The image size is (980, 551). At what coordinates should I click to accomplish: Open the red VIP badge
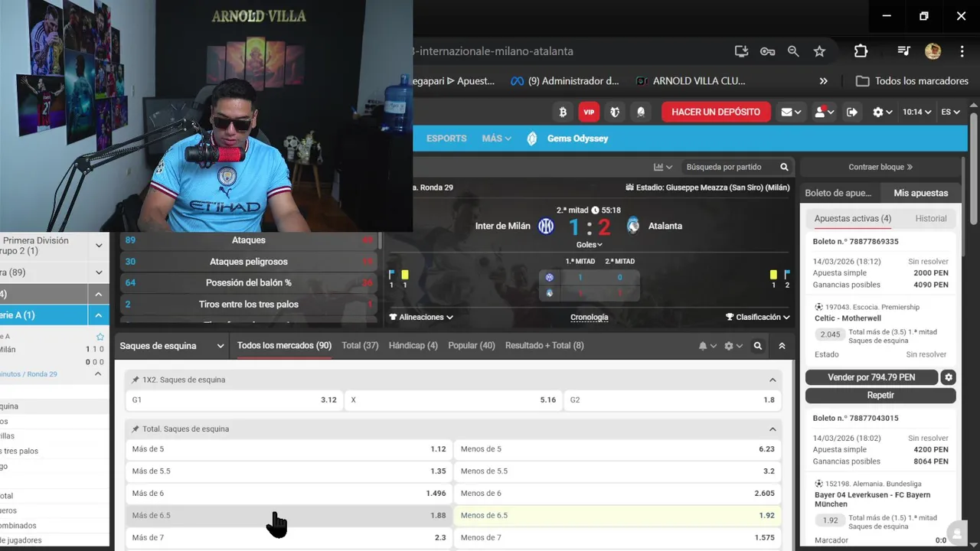point(589,112)
